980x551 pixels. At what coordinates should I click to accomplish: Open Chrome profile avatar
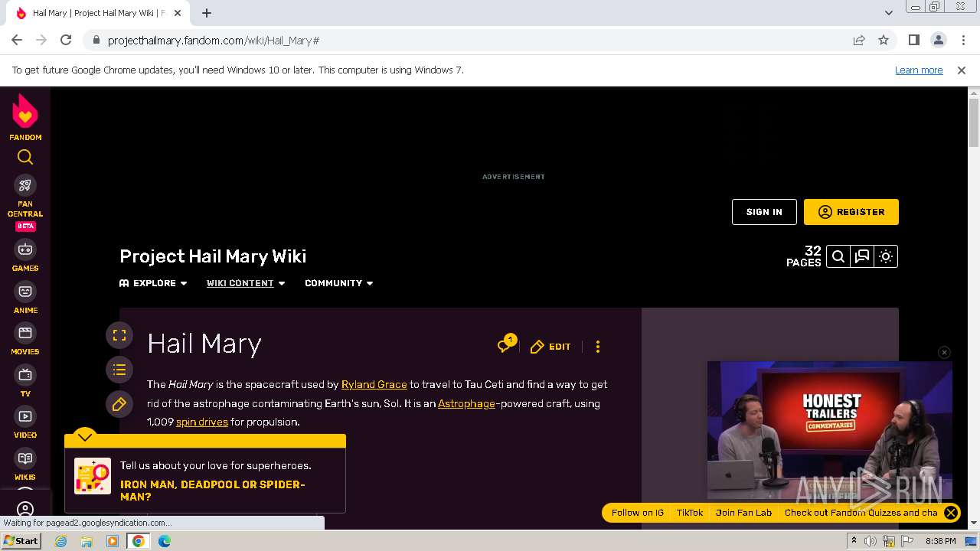[939, 40]
